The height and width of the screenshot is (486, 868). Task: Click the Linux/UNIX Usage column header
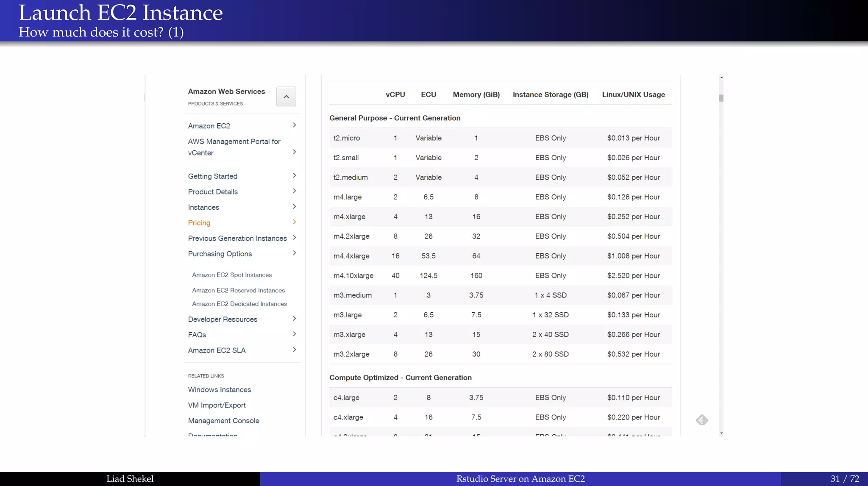click(633, 94)
